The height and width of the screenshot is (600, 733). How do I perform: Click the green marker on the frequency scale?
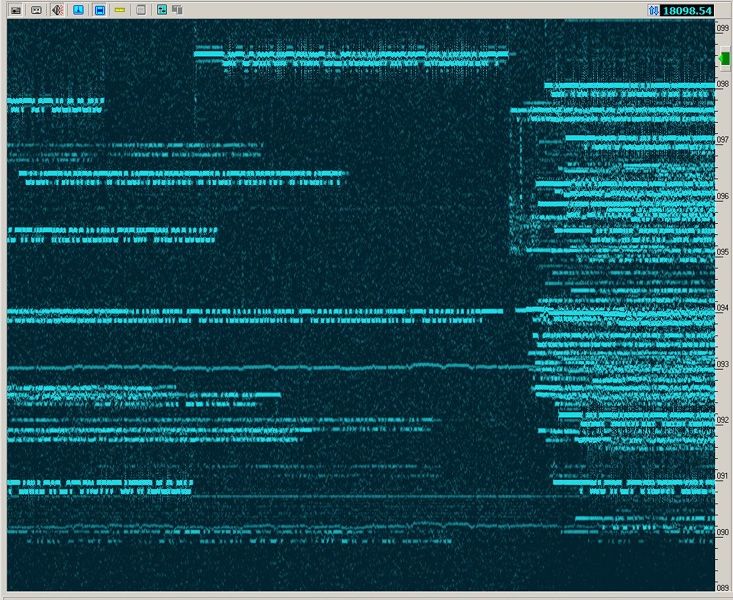pyautogui.click(x=724, y=58)
